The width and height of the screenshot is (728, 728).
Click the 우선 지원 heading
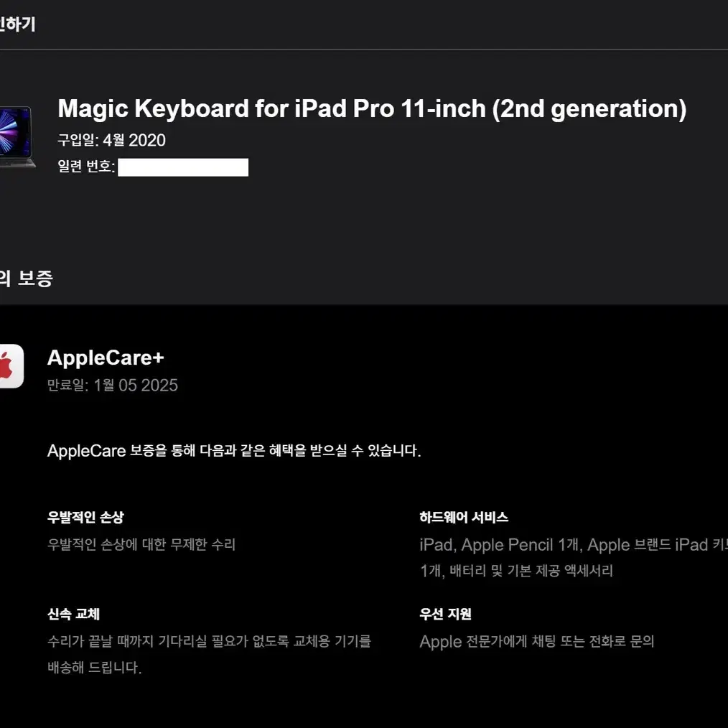coord(445,614)
